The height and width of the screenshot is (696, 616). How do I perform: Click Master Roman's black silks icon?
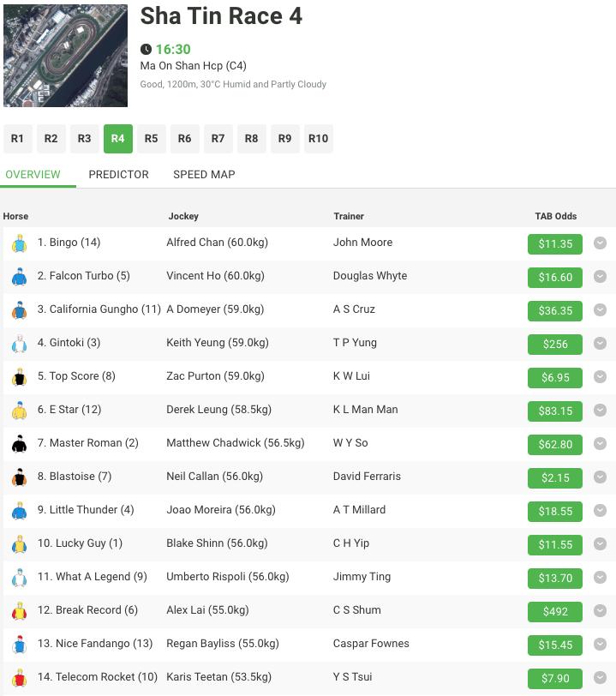click(20, 444)
